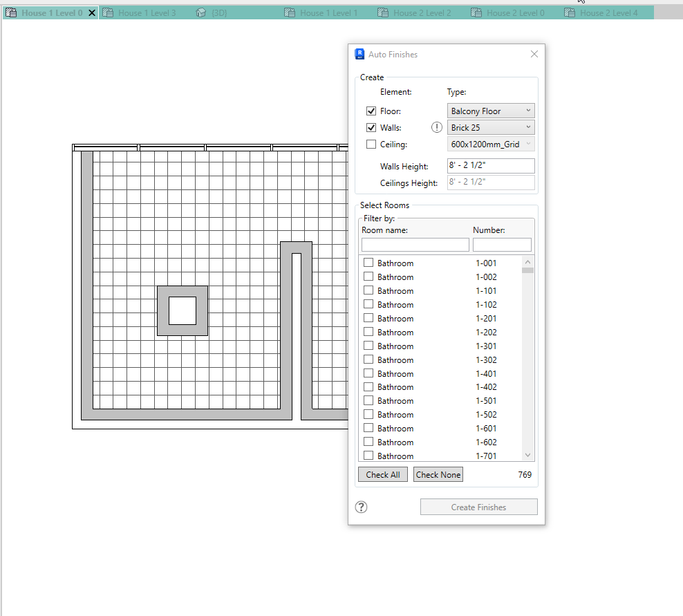Check Bathroom room 1-502

(368, 414)
